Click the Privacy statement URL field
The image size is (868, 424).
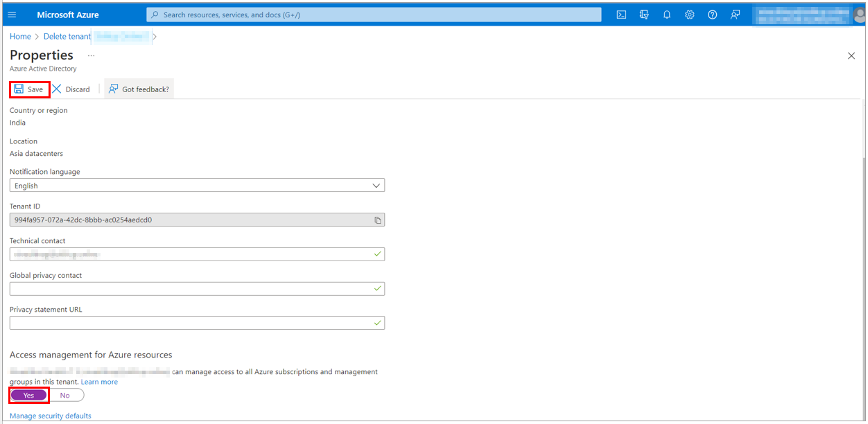pyautogui.click(x=197, y=323)
